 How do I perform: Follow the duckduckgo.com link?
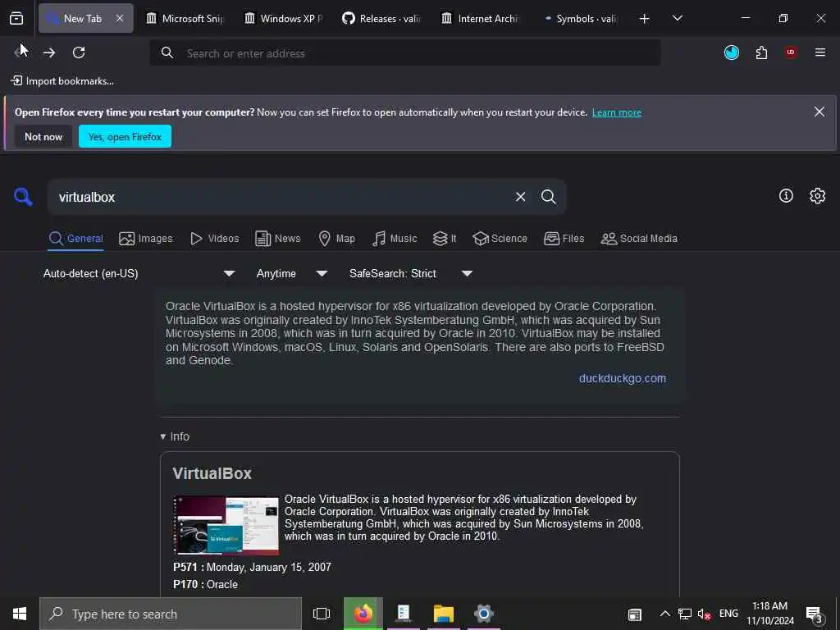tap(622, 378)
